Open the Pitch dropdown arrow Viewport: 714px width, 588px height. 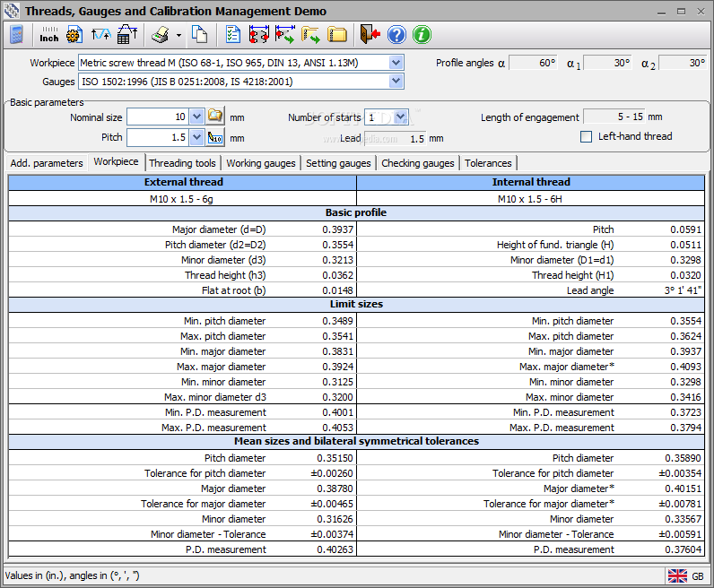coord(196,137)
